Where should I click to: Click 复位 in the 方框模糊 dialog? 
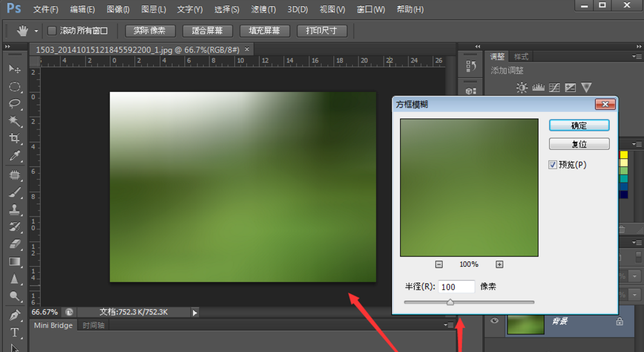pyautogui.click(x=579, y=144)
